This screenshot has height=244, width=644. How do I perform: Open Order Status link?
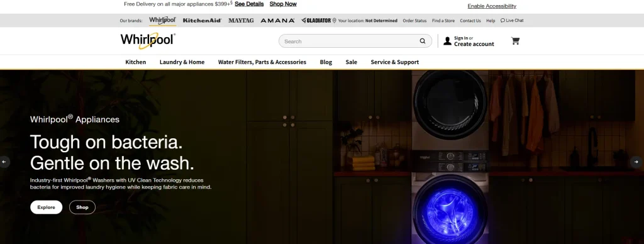pos(414,21)
